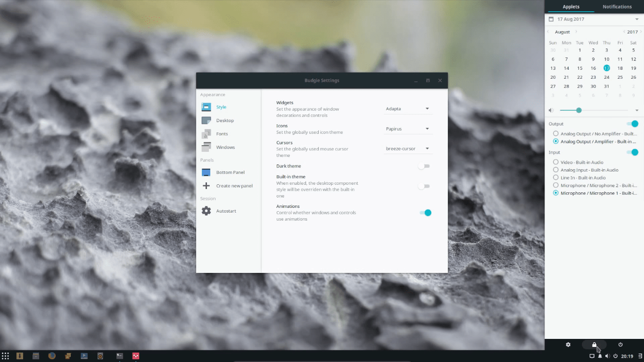Launch the video player from the taskbar
Viewport: 644px width, 362px height.
(84, 356)
